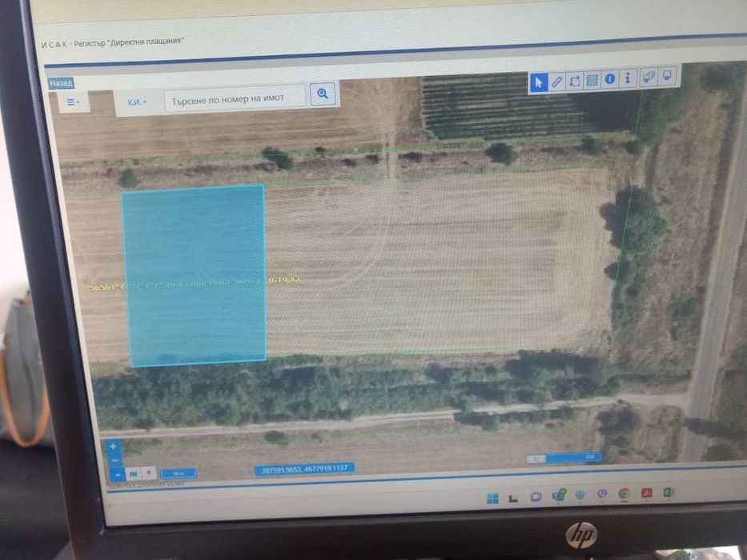The image size is (747, 560).
Task: Click the blue progress scale slider
Action: click(564, 458)
